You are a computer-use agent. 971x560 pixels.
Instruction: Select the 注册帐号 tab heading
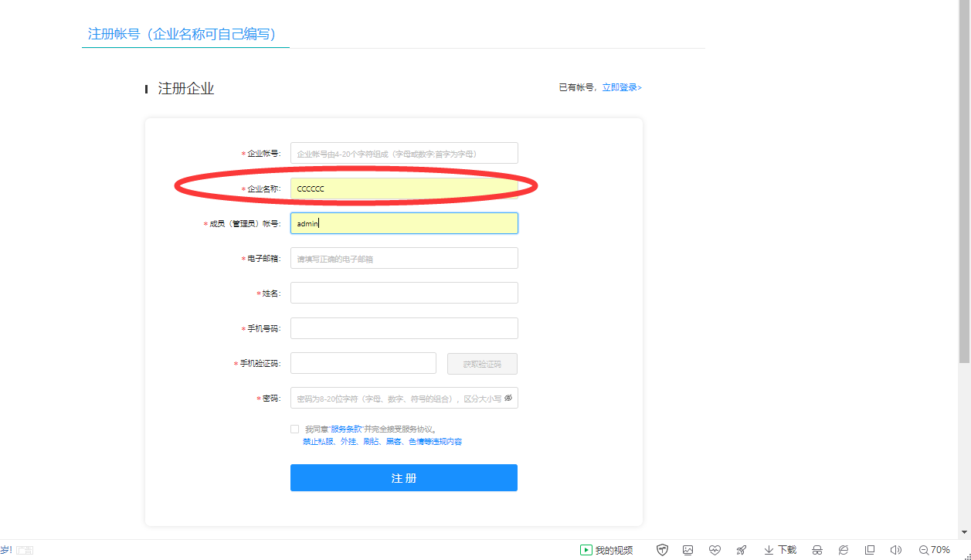point(182,34)
